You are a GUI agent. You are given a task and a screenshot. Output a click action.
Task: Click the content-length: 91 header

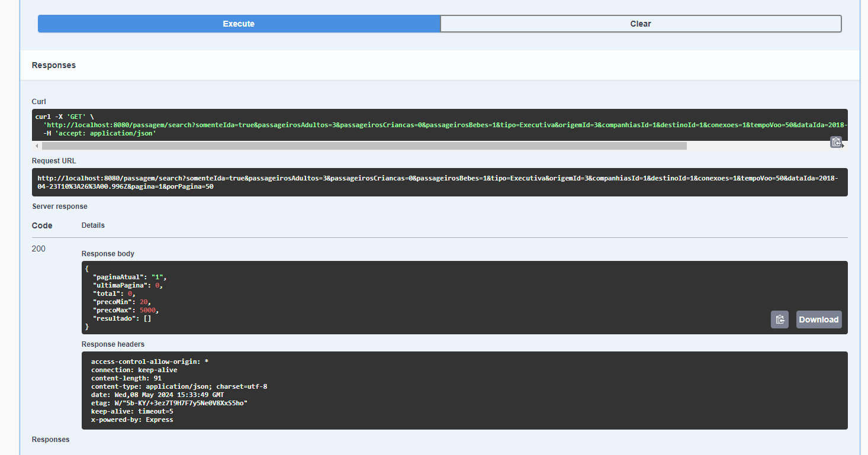[126, 378]
